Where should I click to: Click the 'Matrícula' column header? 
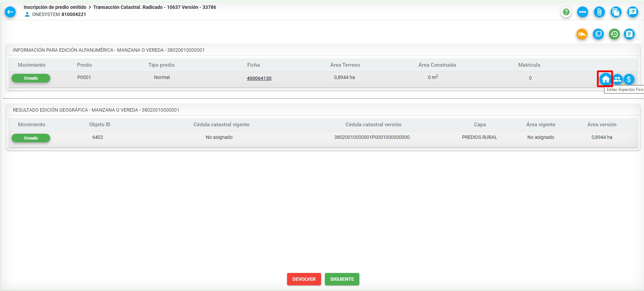pyautogui.click(x=529, y=65)
